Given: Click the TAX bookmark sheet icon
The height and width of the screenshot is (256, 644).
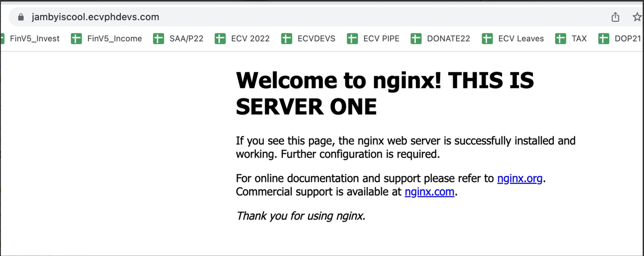Looking at the screenshot, I should [x=560, y=39].
